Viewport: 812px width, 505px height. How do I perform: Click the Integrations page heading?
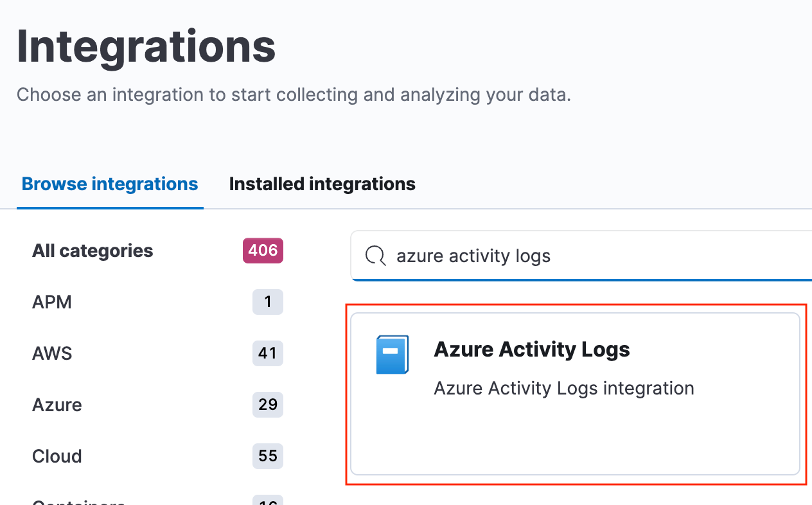click(146, 46)
